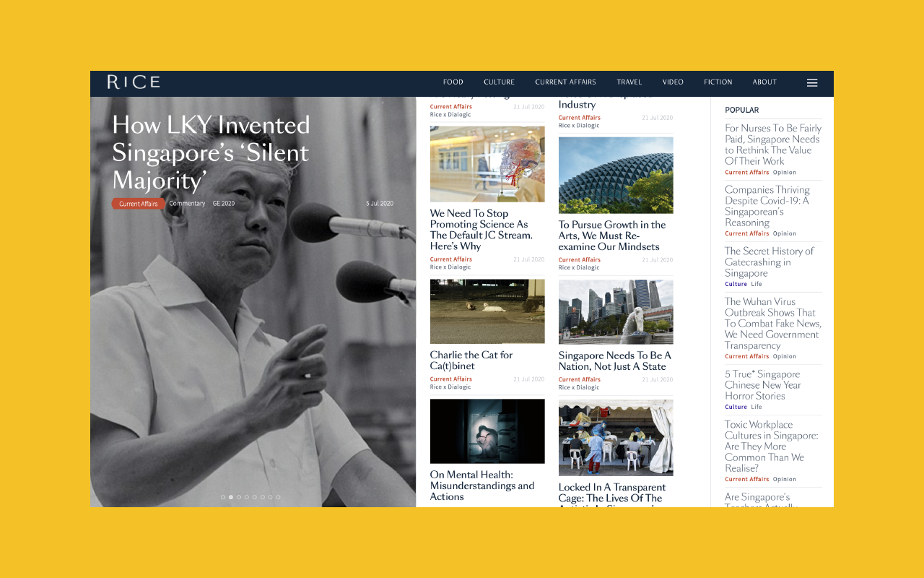The image size is (924, 578).
Task: Open the dark mental health article thumbnail
Action: [487, 431]
